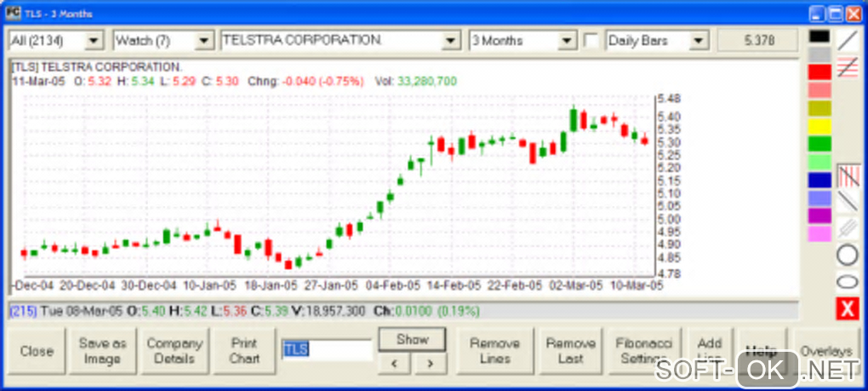
Task: Pick the dark blue color swatch
Action: tap(819, 180)
